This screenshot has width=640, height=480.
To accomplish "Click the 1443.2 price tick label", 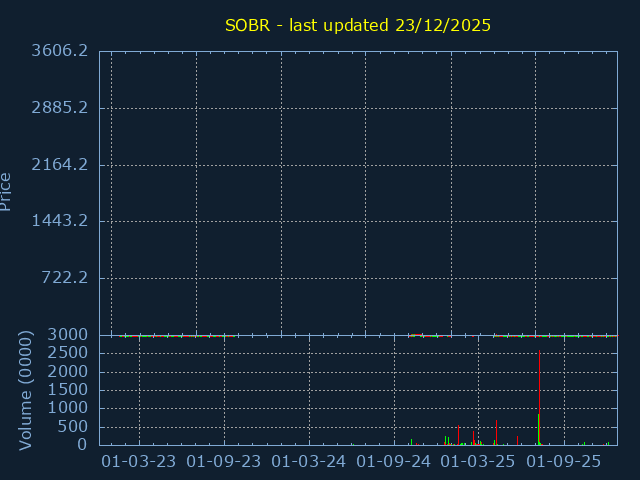I will 58,221.
